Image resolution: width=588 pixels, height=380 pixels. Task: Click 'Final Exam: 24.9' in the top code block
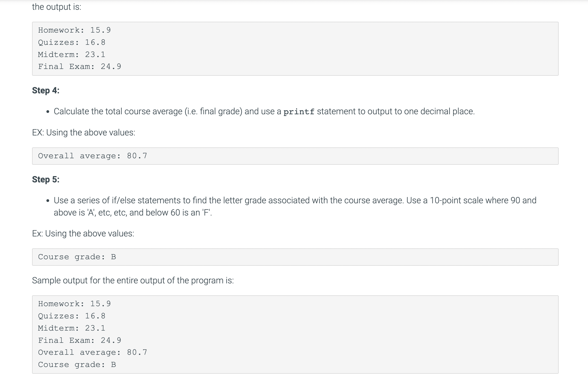(x=80, y=66)
